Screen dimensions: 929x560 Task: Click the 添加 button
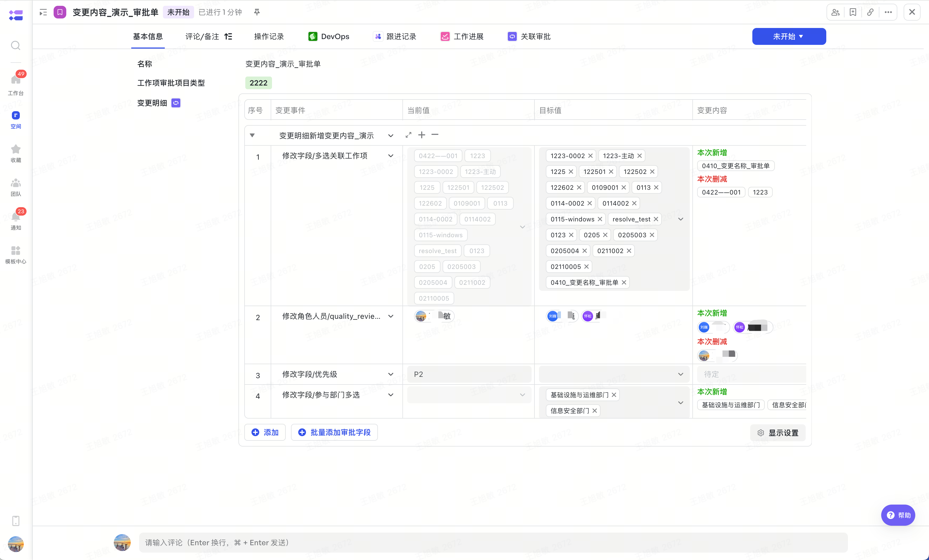coord(265,432)
